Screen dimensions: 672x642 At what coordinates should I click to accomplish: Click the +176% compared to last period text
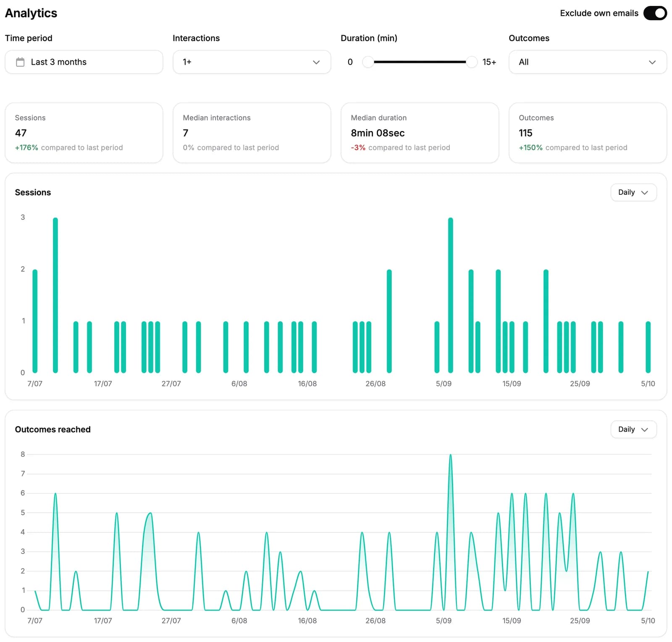tap(69, 147)
